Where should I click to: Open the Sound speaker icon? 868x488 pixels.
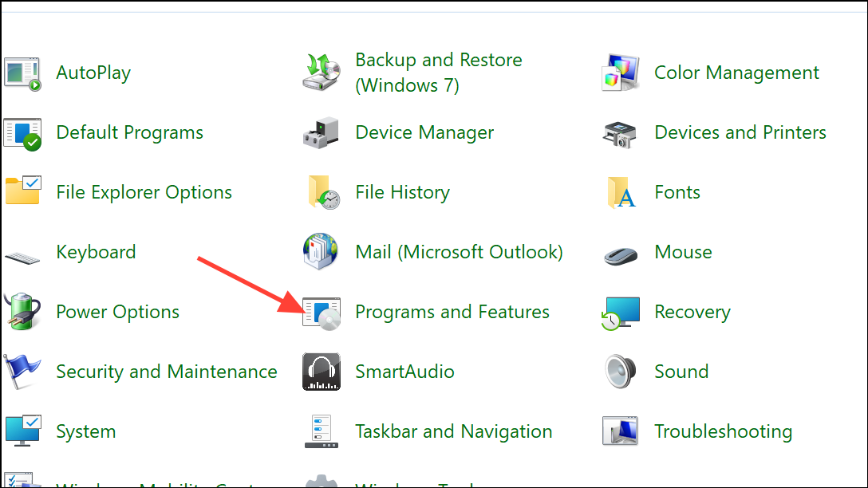621,372
